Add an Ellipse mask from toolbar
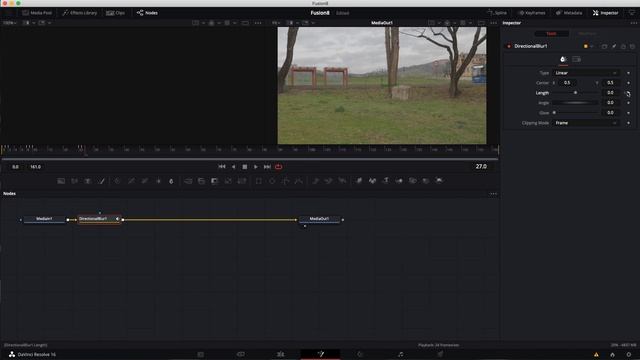The height and width of the screenshot is (360, 640). point(272,181)
